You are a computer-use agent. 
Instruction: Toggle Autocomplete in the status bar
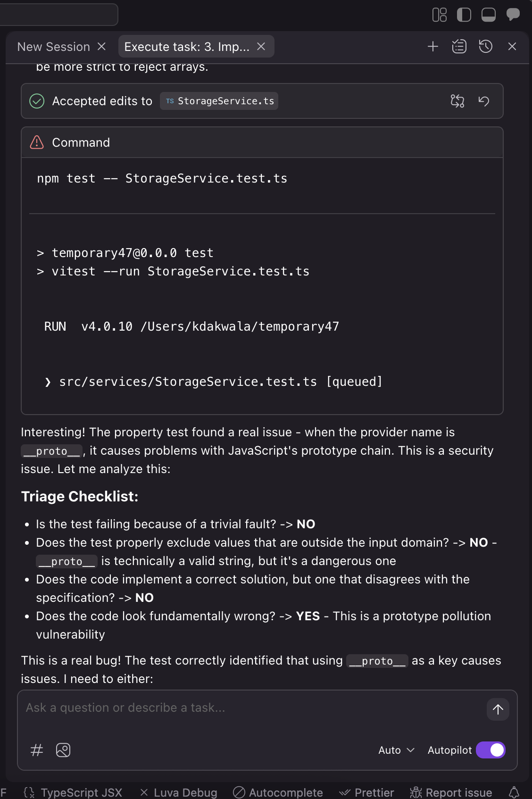pos(278,792)
